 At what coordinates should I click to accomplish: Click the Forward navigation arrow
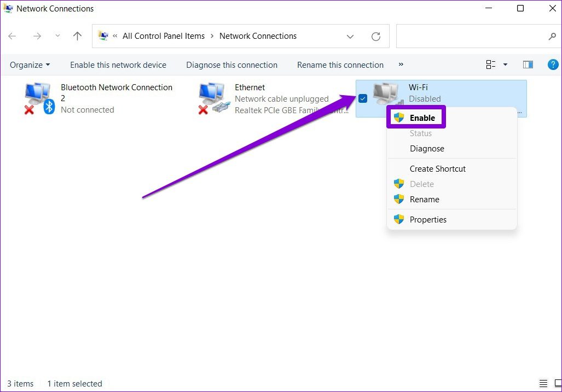coord(37,36)
